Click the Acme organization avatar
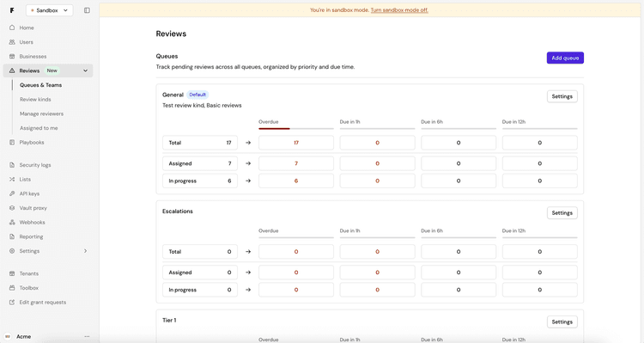This screenshot has width=644, height=343. [x=8, y=336]
